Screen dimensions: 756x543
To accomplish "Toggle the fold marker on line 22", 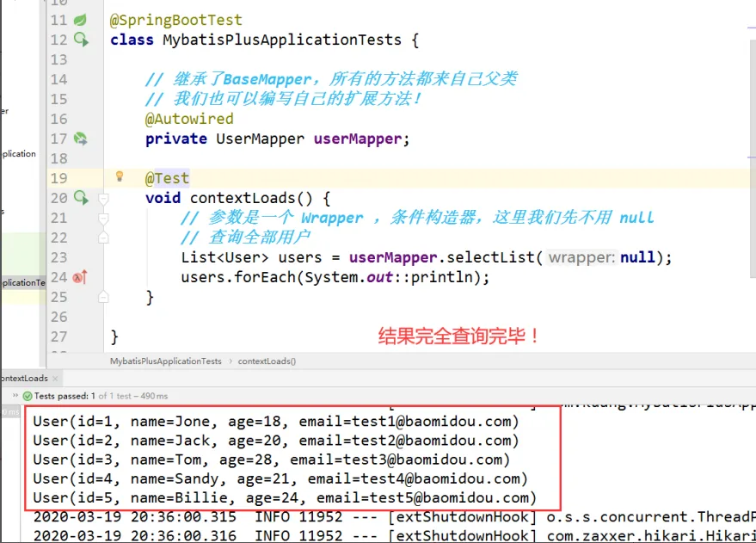I will point(103,238).
